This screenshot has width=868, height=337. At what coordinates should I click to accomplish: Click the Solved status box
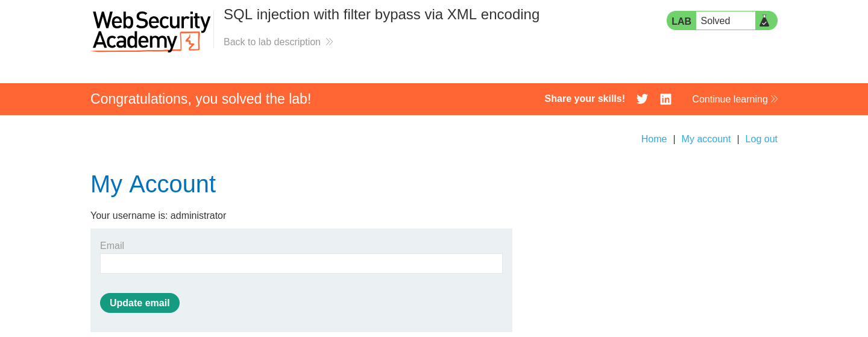(x=726, y=20)
